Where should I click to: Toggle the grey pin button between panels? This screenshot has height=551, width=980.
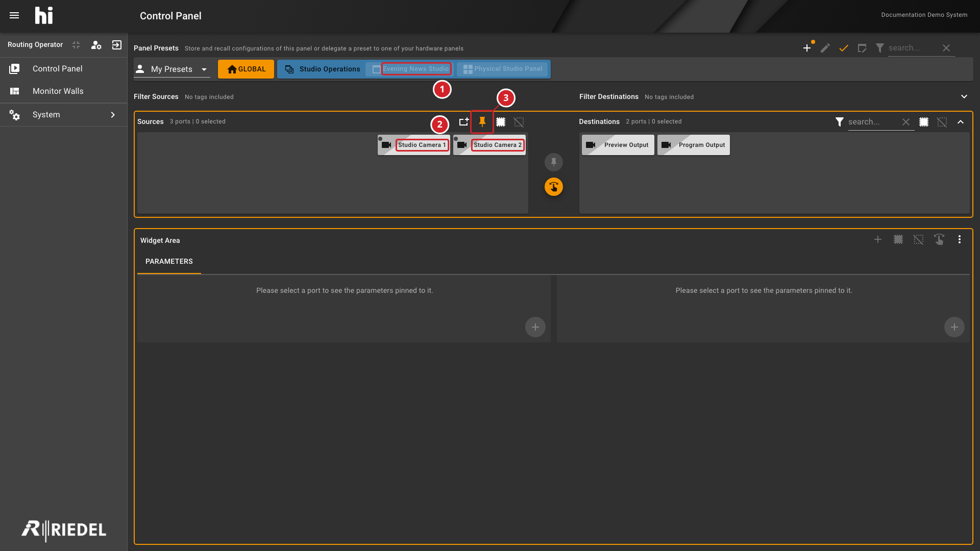(x=554, y=162)
